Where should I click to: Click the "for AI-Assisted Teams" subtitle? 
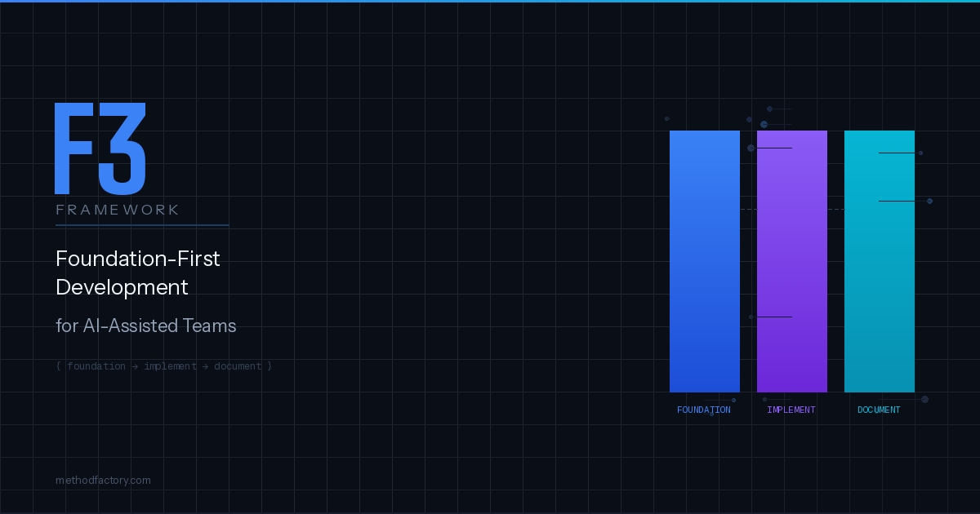tap(145, 326)
